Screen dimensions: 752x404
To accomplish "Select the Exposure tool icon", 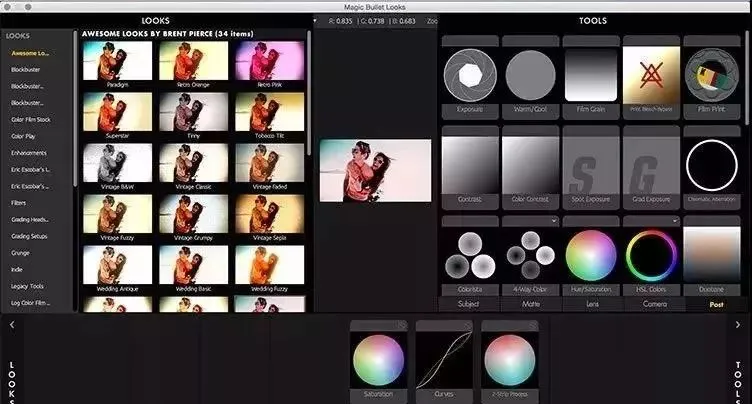I will pyautogui.click(x=470, y=75).
